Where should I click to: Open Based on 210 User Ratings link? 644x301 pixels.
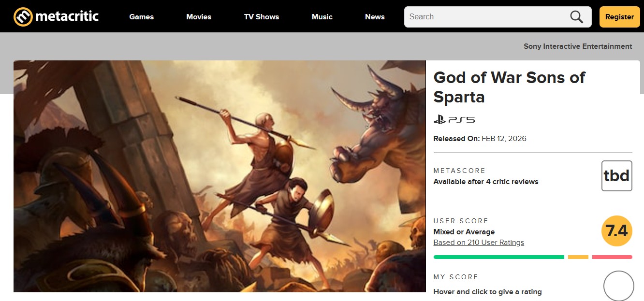(479, 242)
